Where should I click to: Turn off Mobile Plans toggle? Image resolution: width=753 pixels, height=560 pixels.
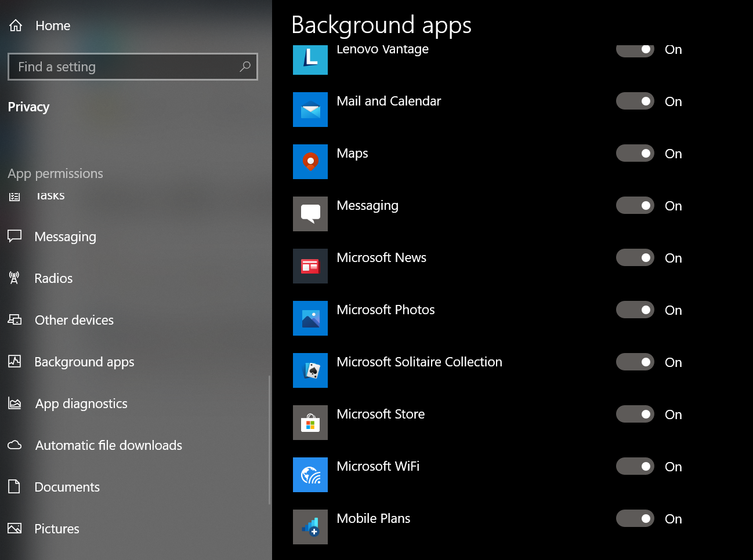[635, 518]
